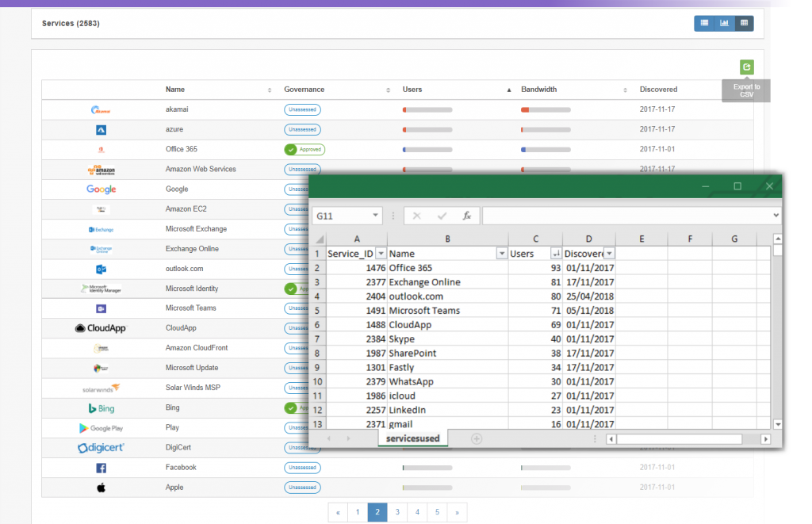Select the Excel column B header

point(447,239)
